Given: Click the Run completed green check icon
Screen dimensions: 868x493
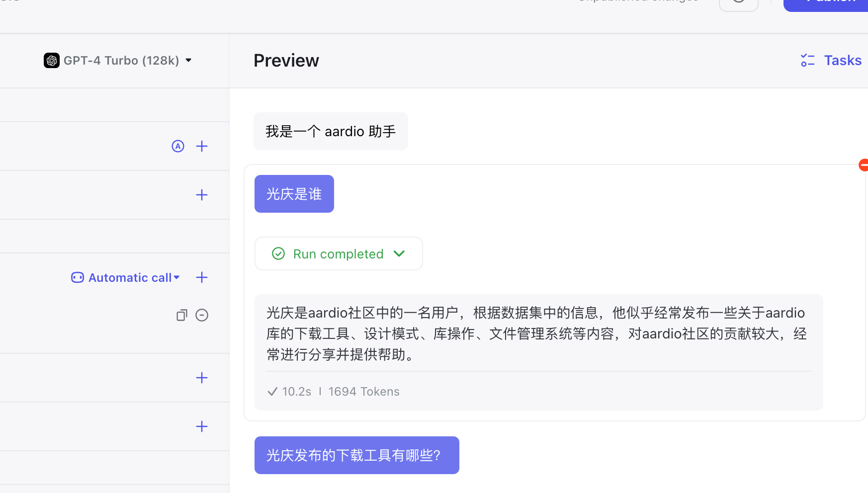Looking at the screenshot, I should (x=278, y=254).
